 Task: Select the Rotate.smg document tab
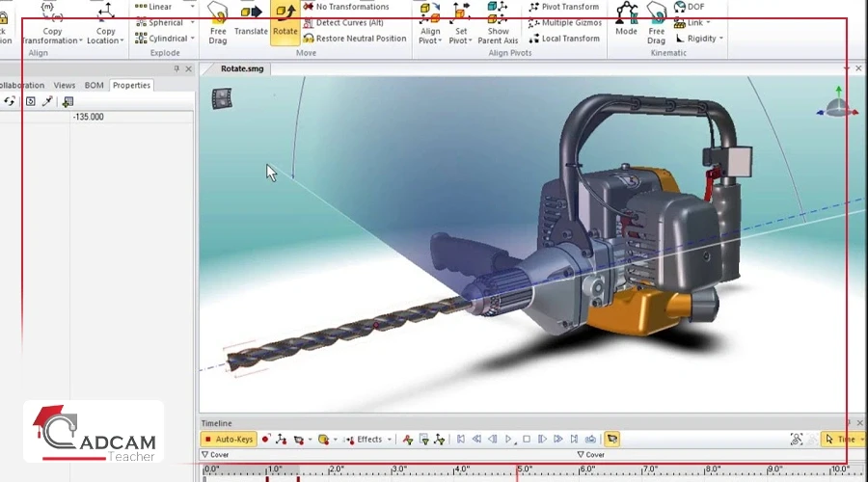coord(242,68)
